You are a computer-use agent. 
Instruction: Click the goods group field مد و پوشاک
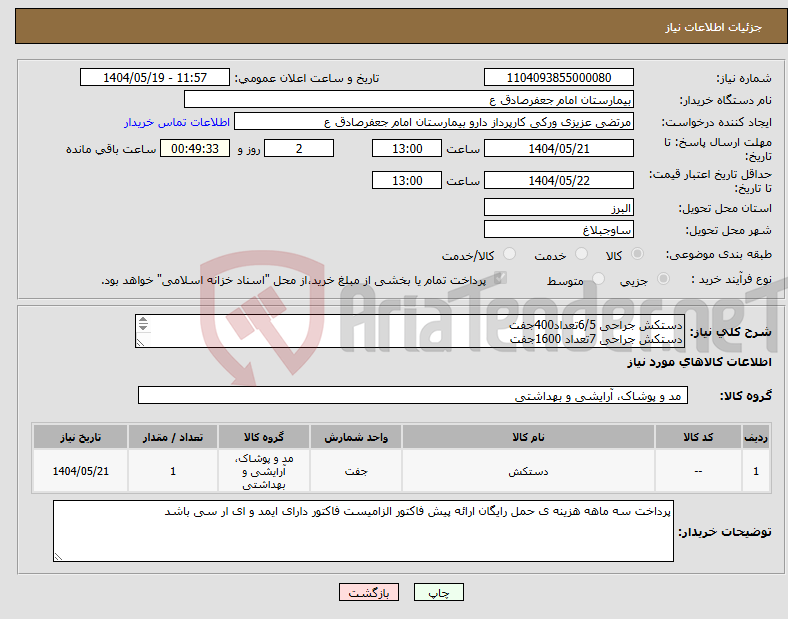(413, 395)
